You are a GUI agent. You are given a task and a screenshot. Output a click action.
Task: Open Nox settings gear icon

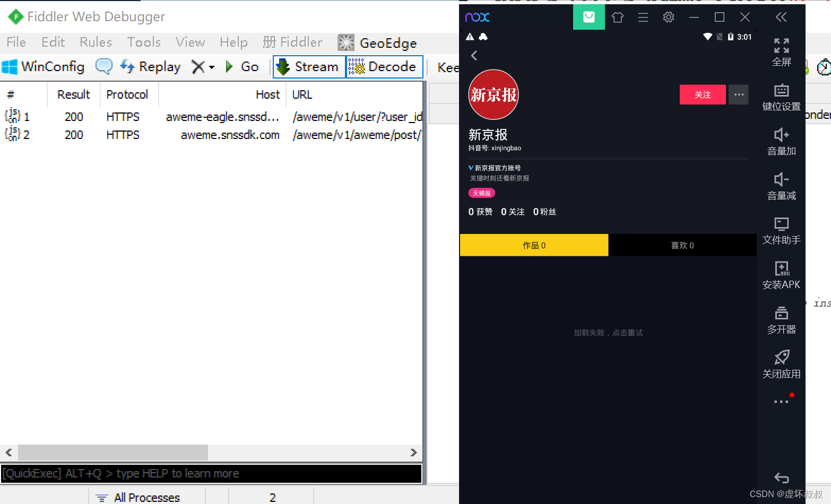[669, 17]
